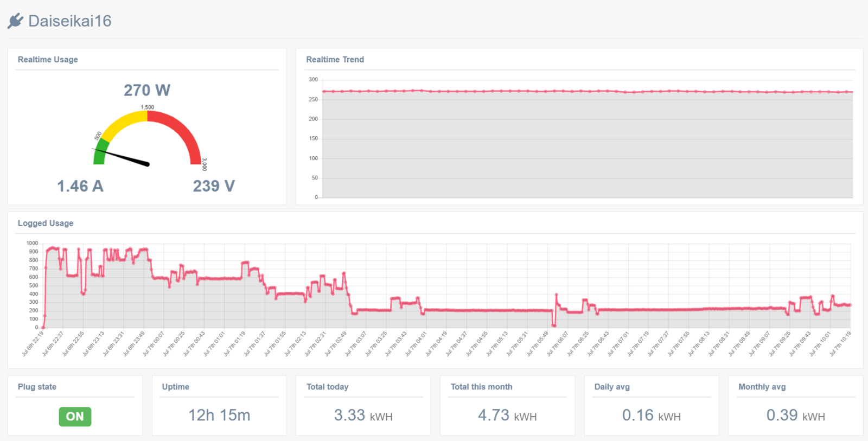Click the 0.16 kWH daily average value

pyautogui.click(x=652, y=416)
